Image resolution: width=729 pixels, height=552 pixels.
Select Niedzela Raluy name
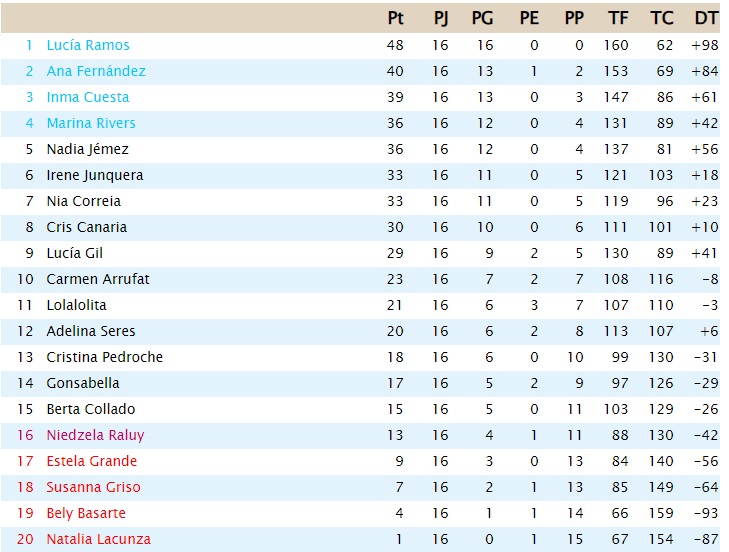click(x=95, y=435)
